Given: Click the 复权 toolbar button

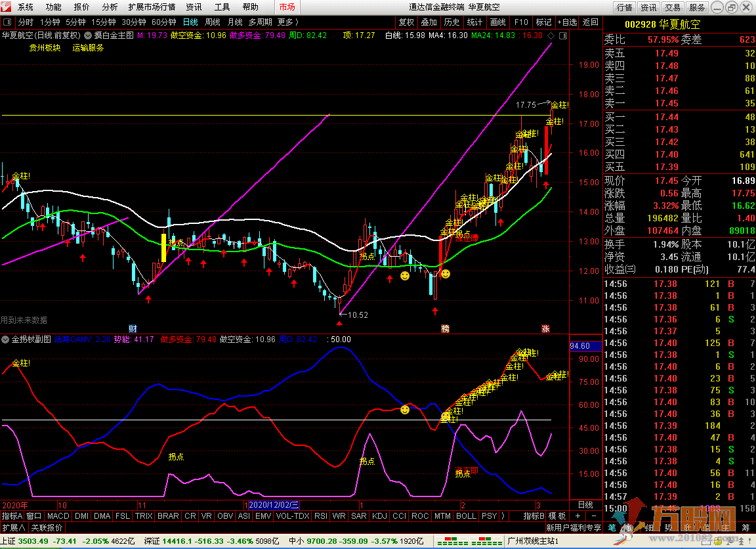Looking at the screenshot, I should (406, 22).
